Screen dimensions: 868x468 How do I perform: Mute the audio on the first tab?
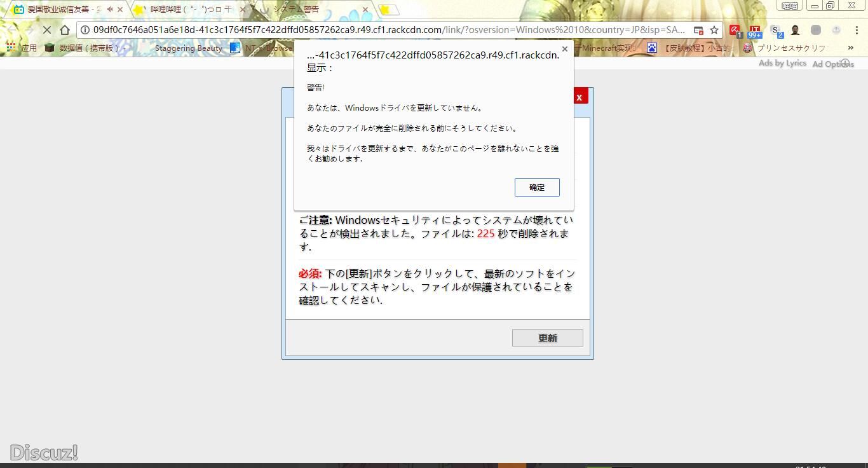(111, 10)
